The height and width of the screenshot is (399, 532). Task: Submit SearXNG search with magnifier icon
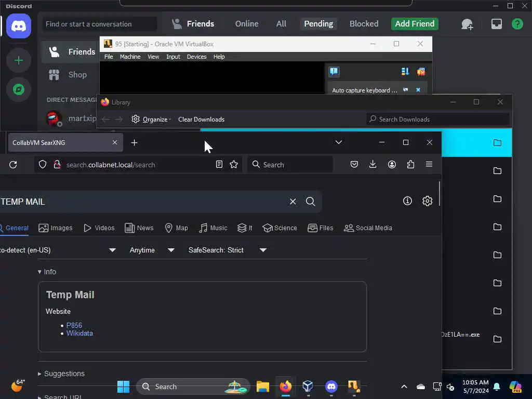[311, 202]
